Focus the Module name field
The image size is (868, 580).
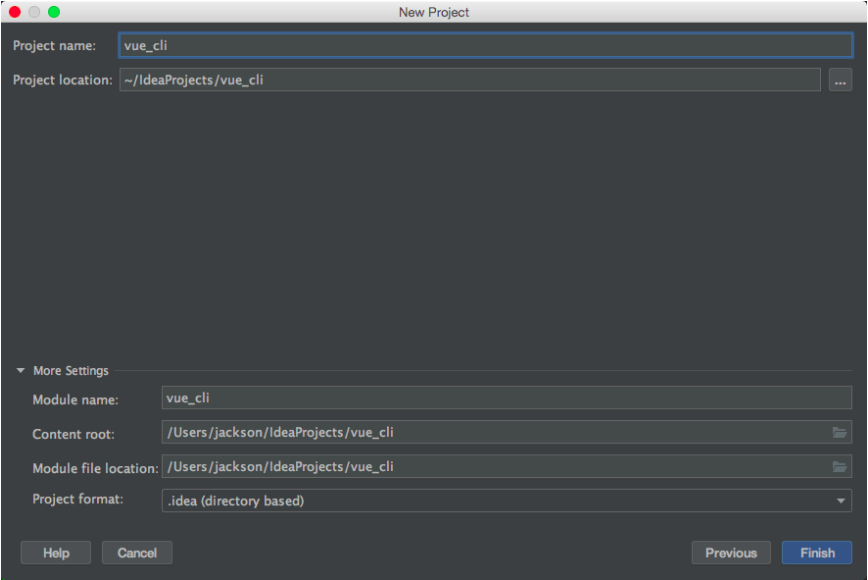point(507,398)
